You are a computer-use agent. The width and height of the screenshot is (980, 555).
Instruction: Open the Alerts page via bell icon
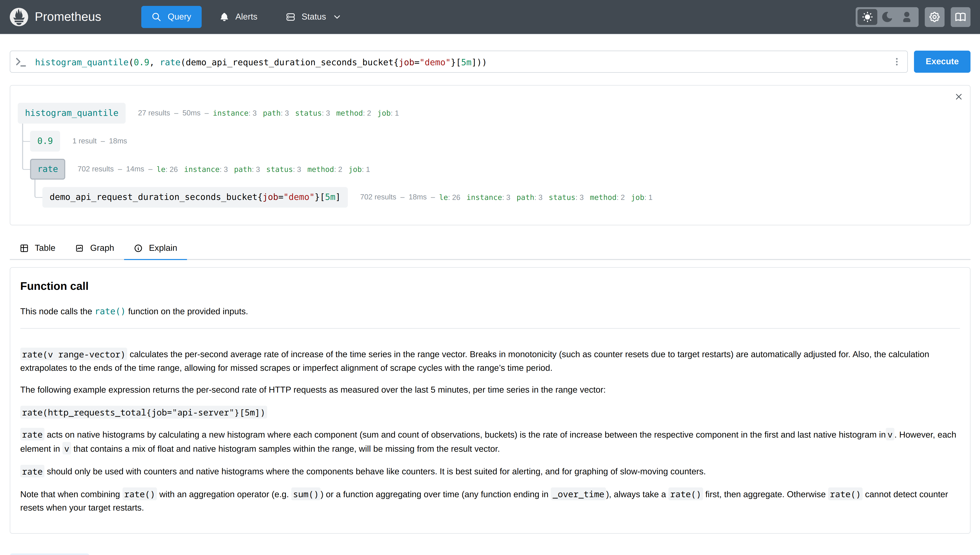pos(225,16)
